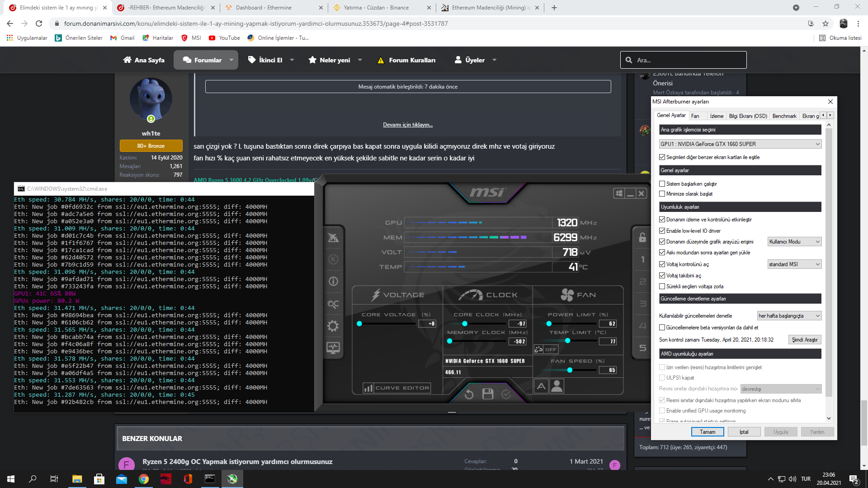The height and width of the screenshot is (488, 868).
Task: Adjust the Power Limit slider handle
Action: click(x=549, y=324)
